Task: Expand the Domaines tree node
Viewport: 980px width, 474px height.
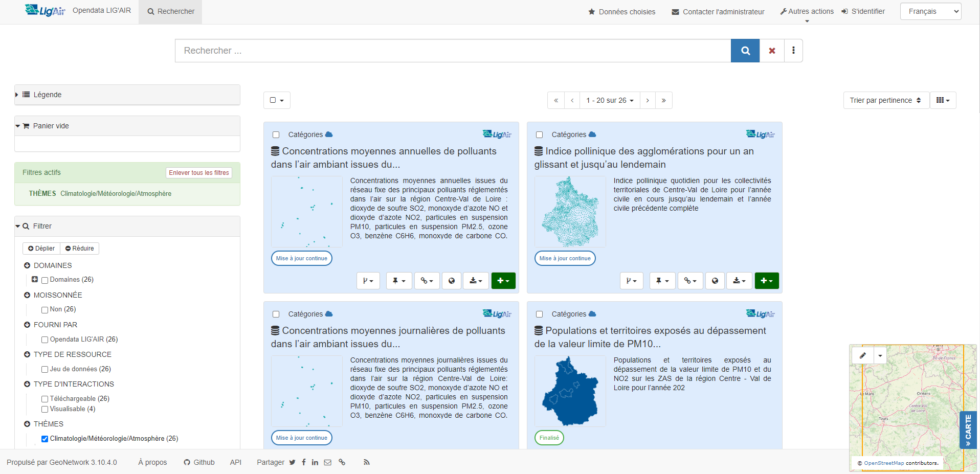Action: point(35,279)
